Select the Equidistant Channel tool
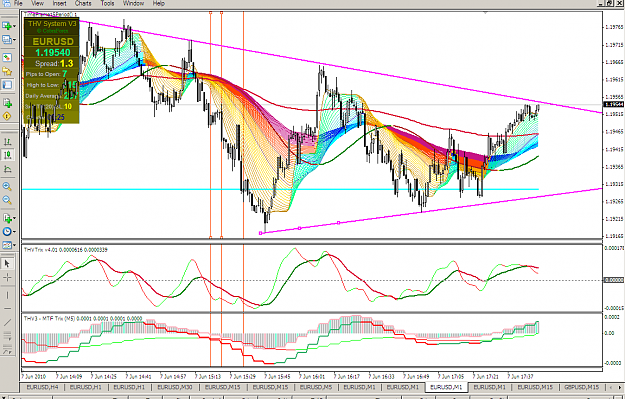Viewport: 625px width, 399px height. [x=7, y=336]
